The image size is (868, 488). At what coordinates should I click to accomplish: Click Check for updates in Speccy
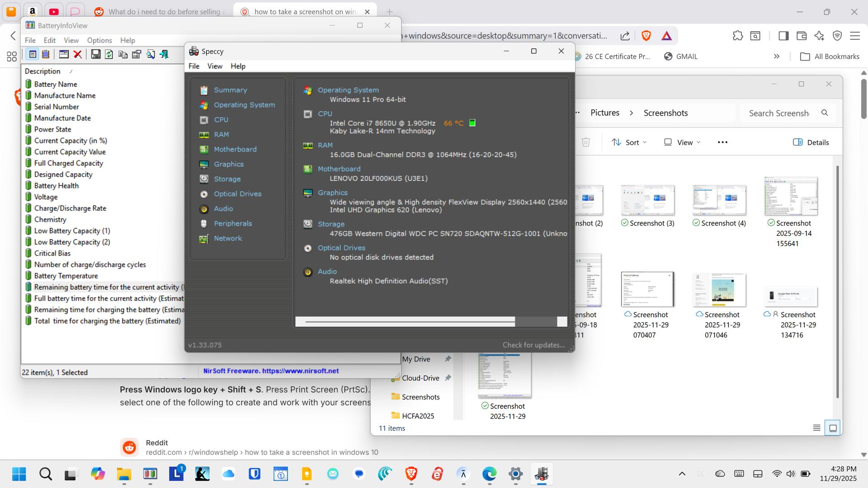point(533,345)
